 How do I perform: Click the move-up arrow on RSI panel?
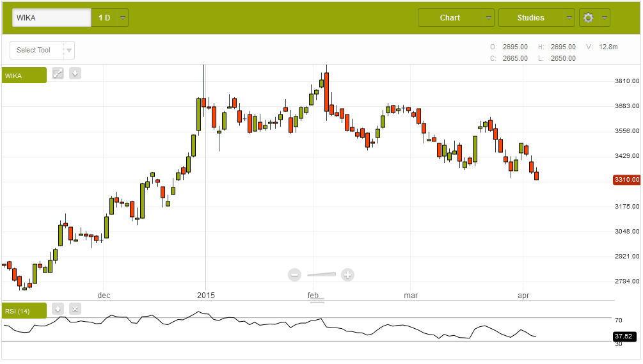click(58, 309)
